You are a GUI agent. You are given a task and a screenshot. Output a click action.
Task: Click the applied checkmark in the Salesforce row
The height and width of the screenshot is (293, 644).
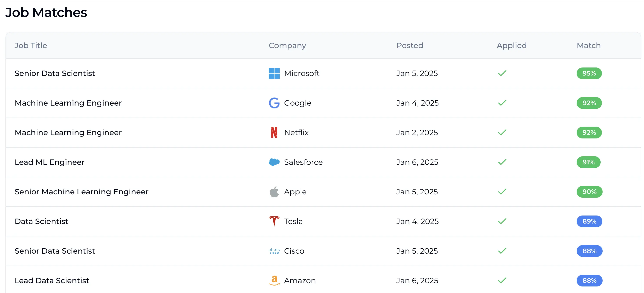coord(502,162)
